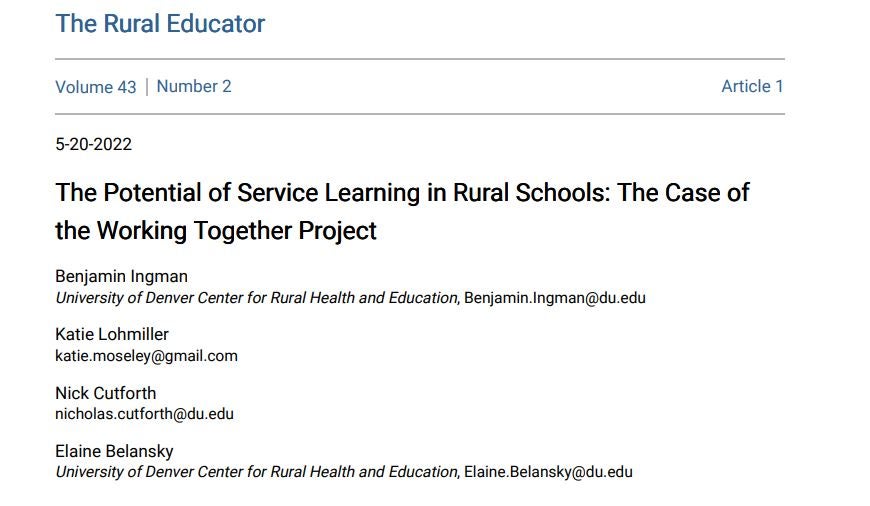Click the 5-20-2022 publication date
This screenshot has height=506, width=870.
93,144
